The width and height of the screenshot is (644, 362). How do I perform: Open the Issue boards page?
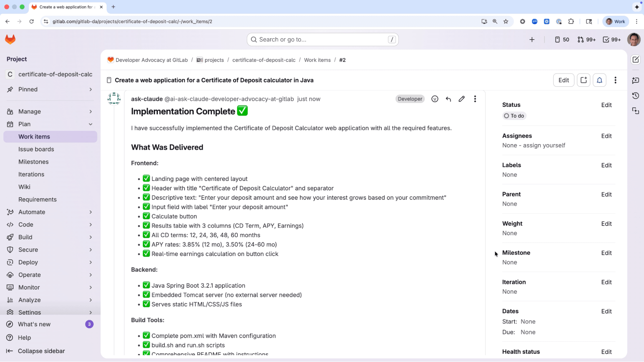point(36,149)
